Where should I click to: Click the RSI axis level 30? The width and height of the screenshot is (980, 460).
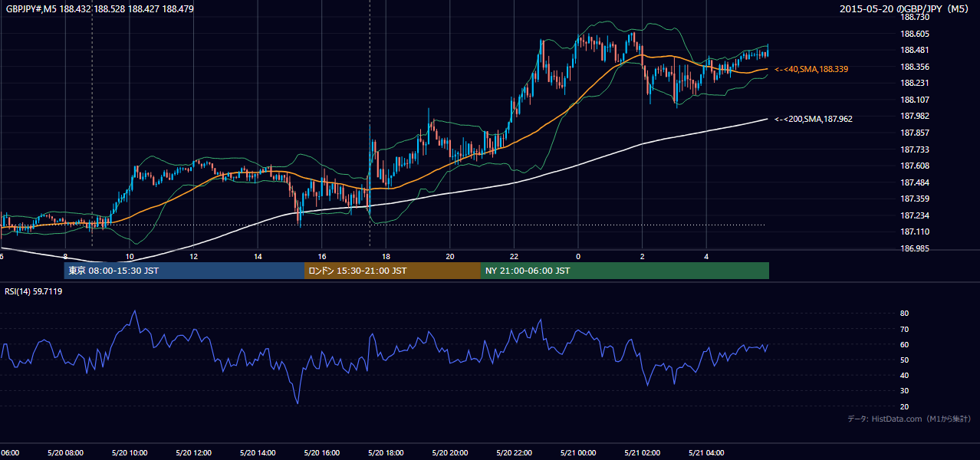[904, 391]
